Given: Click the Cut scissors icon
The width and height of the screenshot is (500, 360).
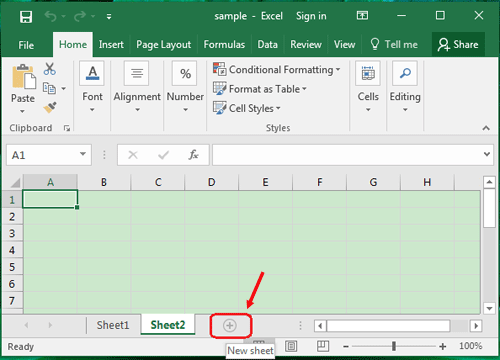Looking at the screenshot, I should 50,69.
